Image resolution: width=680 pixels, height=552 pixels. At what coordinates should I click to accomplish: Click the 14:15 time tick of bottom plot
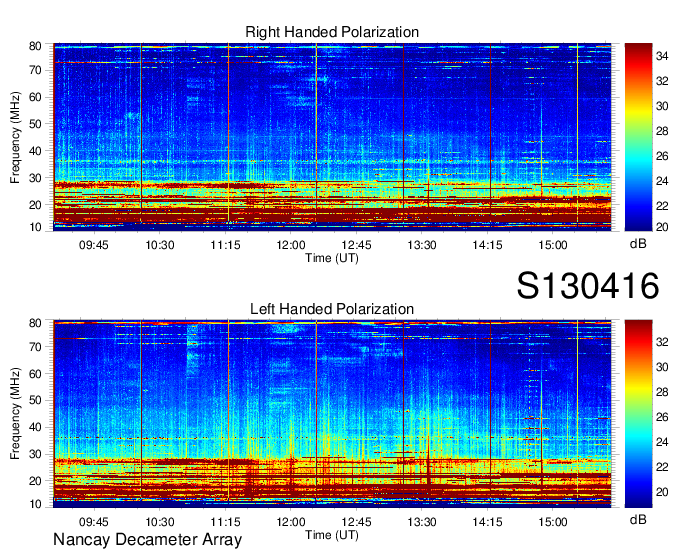pos(487,522)
